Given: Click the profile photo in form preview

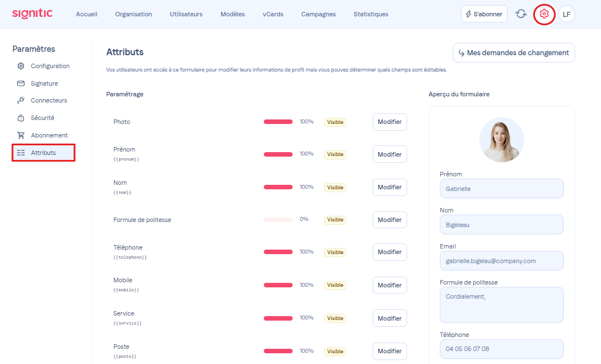Looking at the screenshot, I should pos(501,140).
